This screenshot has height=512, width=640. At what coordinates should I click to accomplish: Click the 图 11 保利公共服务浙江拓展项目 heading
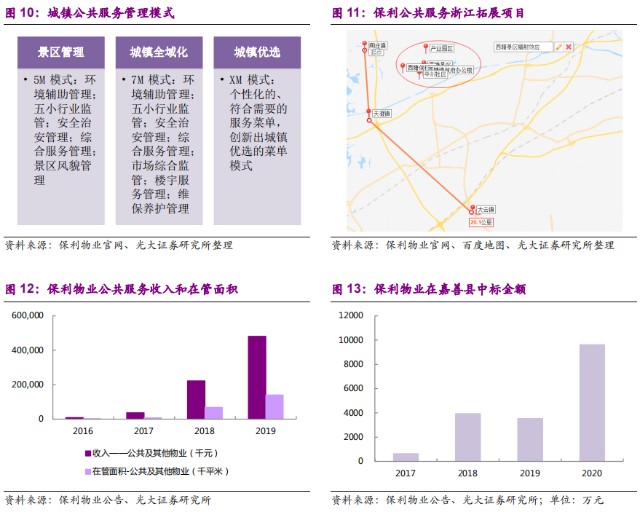428,13
